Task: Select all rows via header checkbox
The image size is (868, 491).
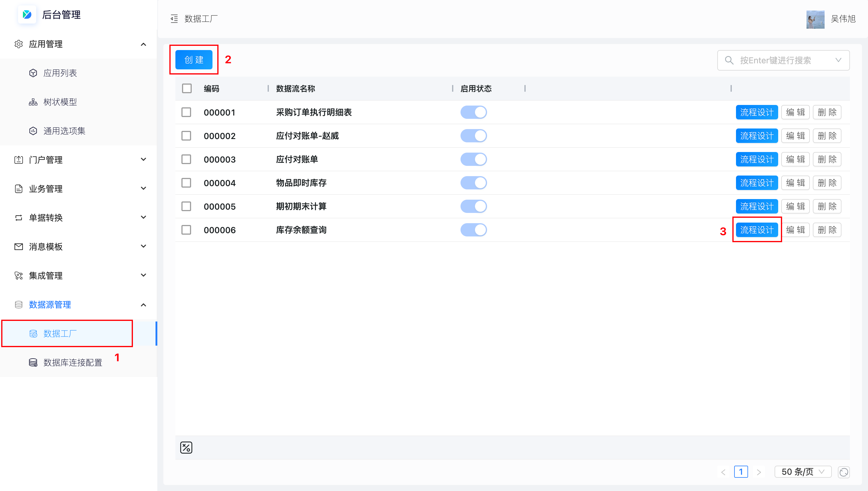Action: point(187,88)
